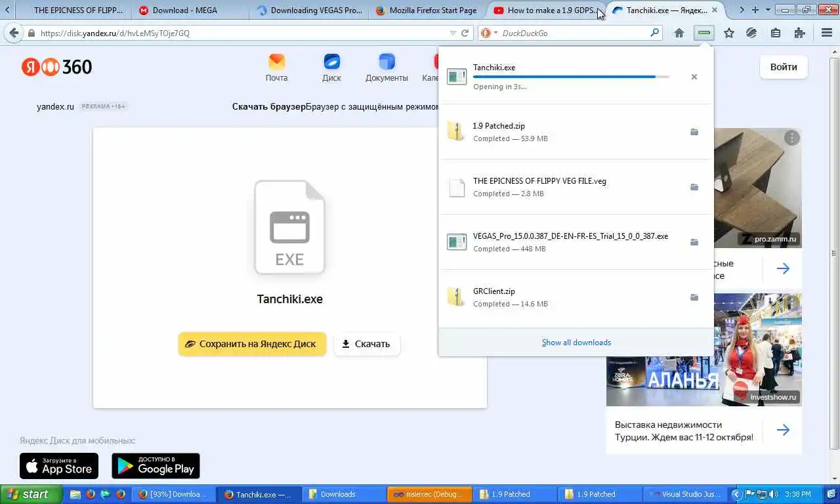840x504 pixels.
Task: Open the Windows start button
Action: tap(31, 494)
